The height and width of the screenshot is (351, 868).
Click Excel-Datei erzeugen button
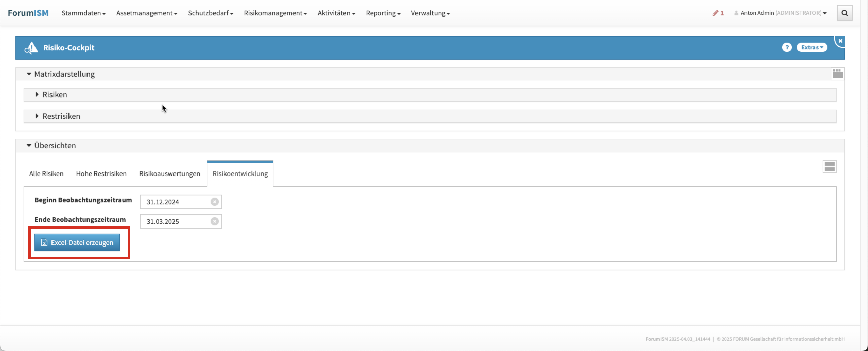(77, 242)
